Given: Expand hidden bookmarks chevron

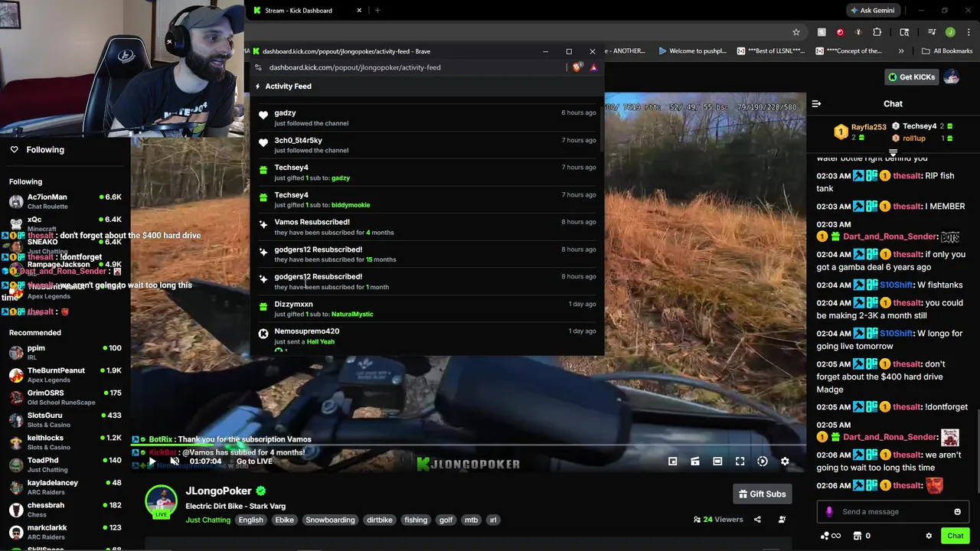Looking at the screenshot, I should pos(900,51).
